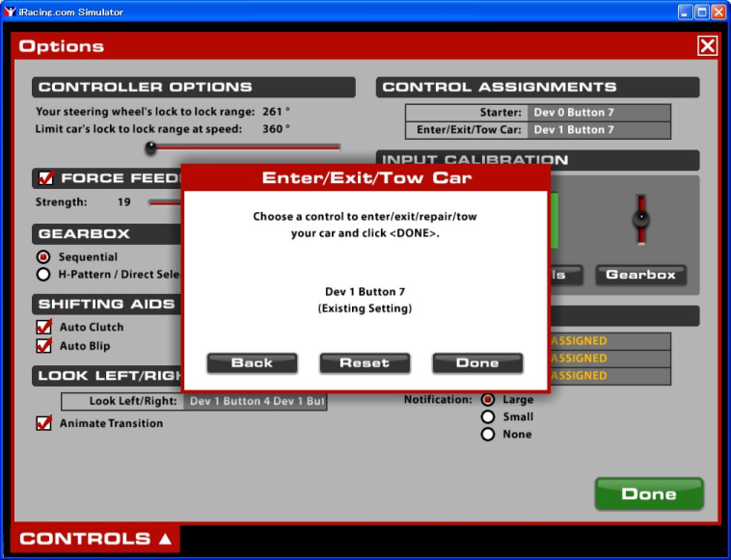Click the Notification label

[438, 400]
